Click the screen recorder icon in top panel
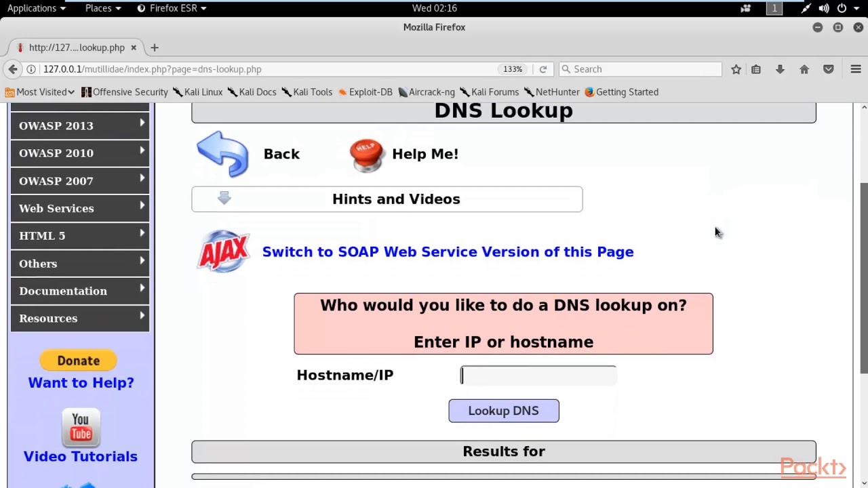The width and height of the screenshot is (868, 488). click(746, 8)
